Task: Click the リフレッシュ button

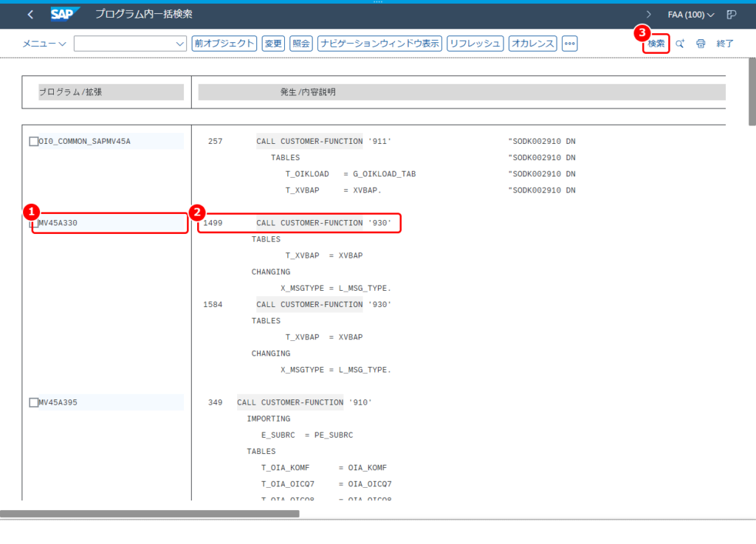Action: tap(475, 44)
